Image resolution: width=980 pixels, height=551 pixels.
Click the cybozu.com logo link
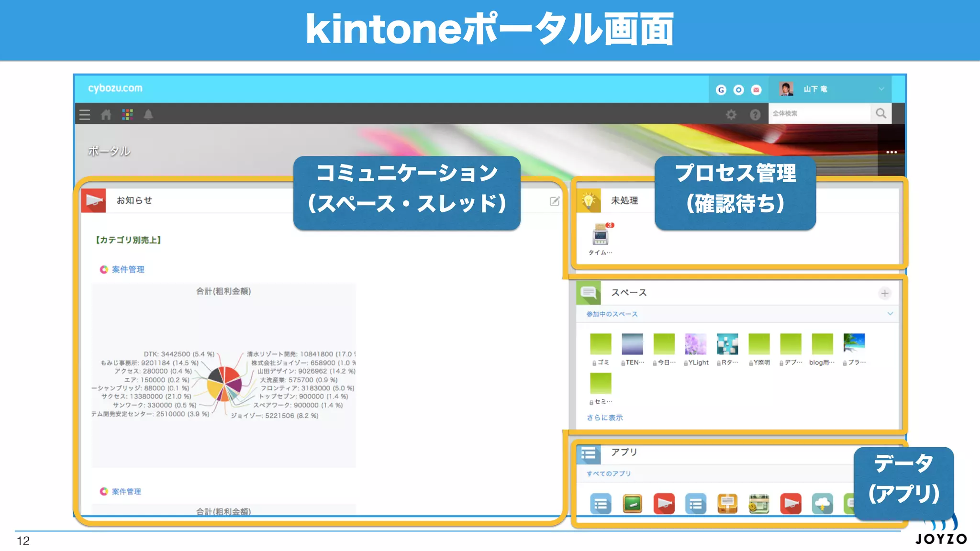coord(115,88)
